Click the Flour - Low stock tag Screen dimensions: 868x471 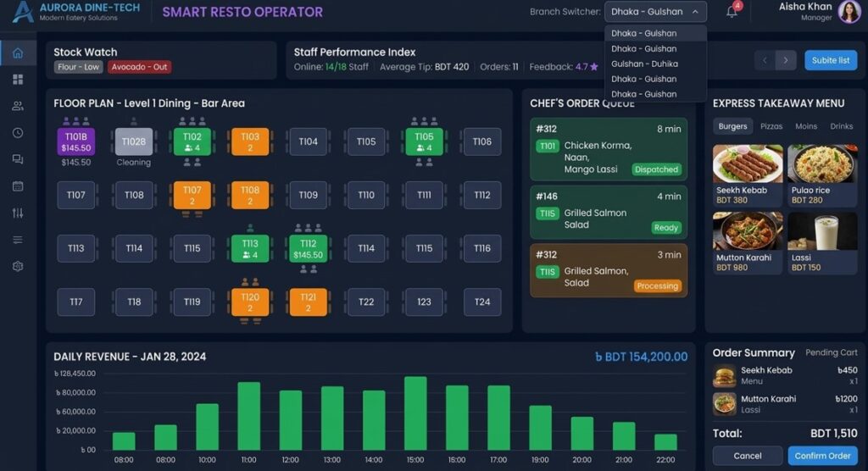(79, 67)
